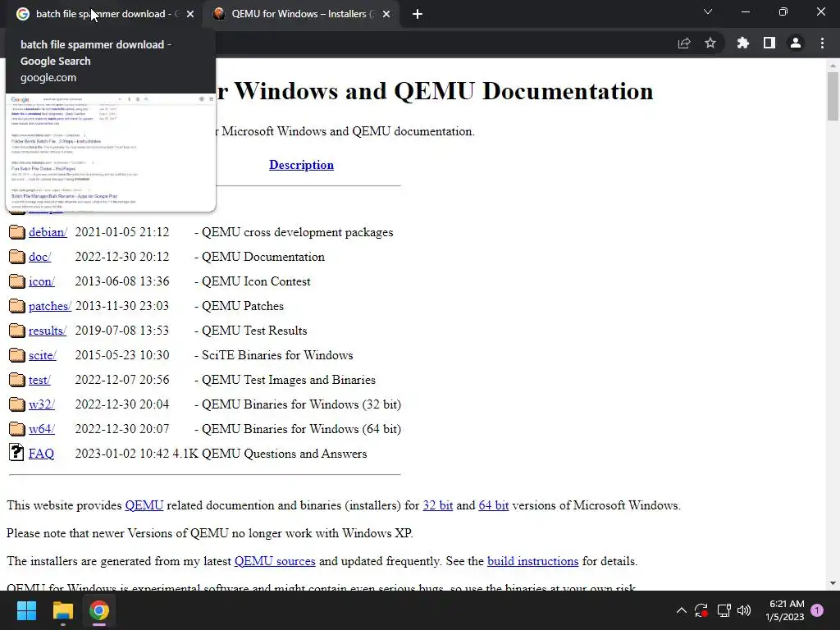Open the scite/ directory link
840x630 pixels.
(x=43, y=356)
